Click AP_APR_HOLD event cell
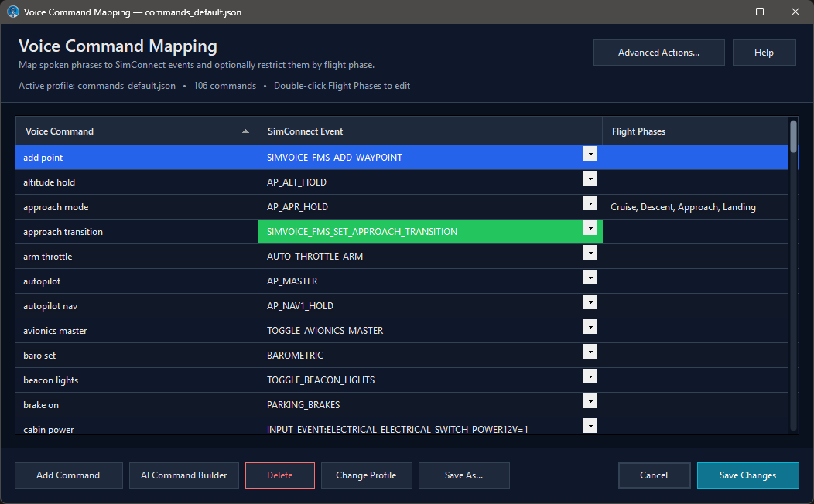The image size is (814, 504). click(x=430, y=207)
